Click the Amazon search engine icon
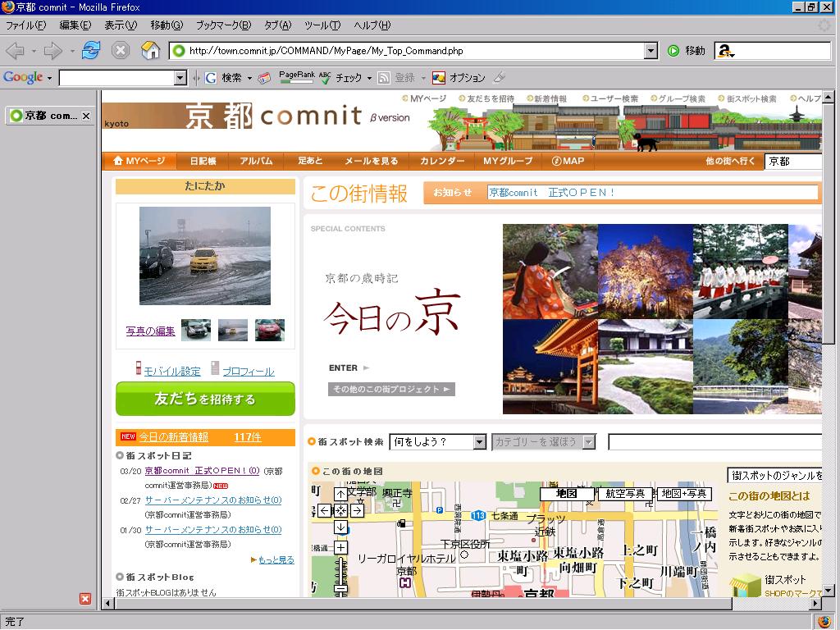Image resolution: width=840 pixels, height=630 pixels. click(x=725, y=51)
